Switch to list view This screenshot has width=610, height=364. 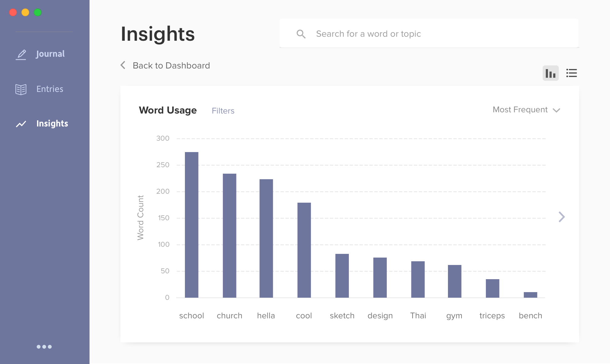click(571, 73)
